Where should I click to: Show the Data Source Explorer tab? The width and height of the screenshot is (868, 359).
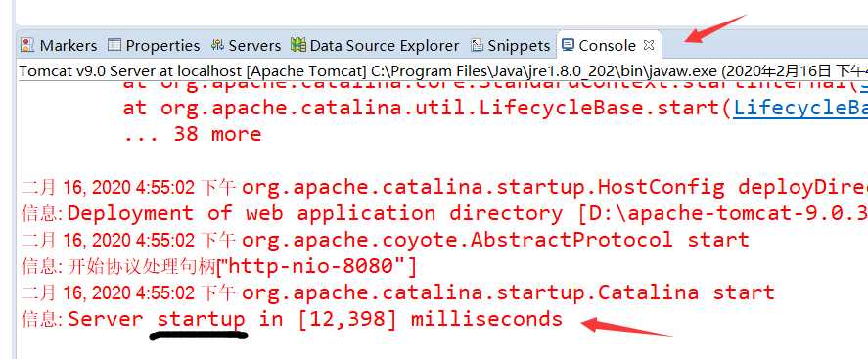(385, 45)
